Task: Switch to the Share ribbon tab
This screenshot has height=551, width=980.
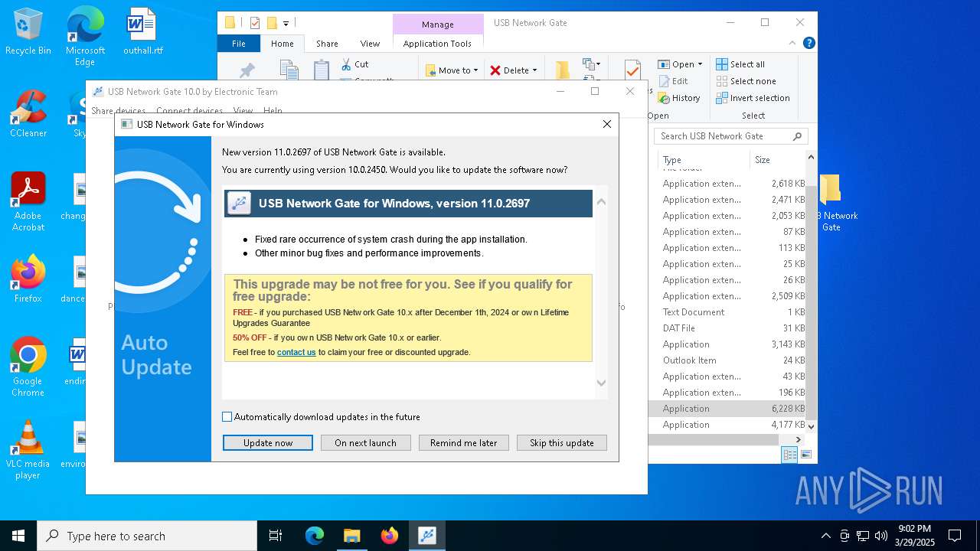Action: pyautogui.click(x=327, y=44)
